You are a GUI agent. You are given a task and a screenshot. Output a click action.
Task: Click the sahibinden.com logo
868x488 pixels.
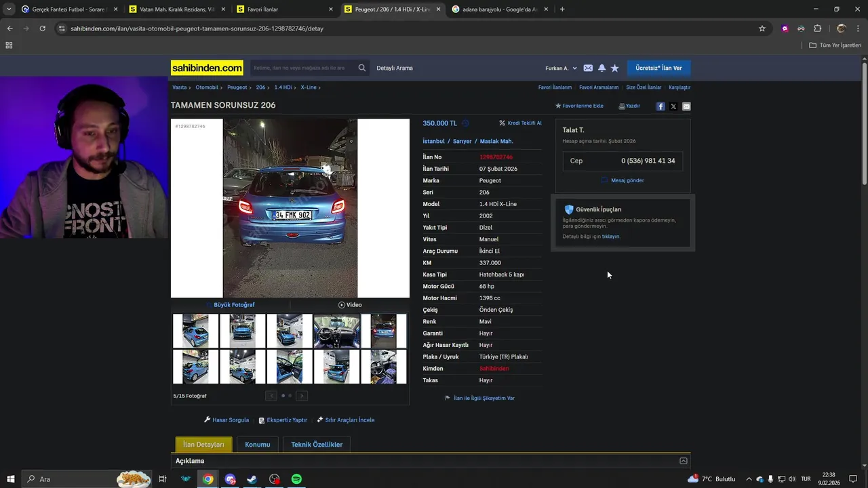(x=207, y=68)
